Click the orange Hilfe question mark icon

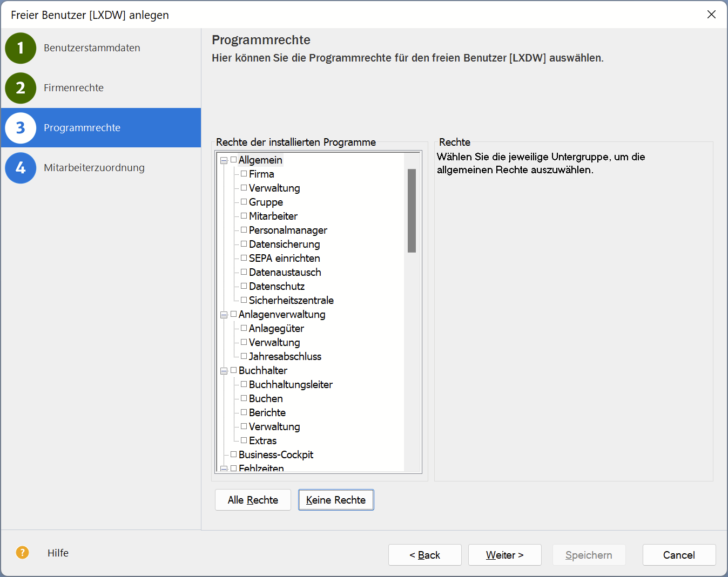click(x=22, y=552)
